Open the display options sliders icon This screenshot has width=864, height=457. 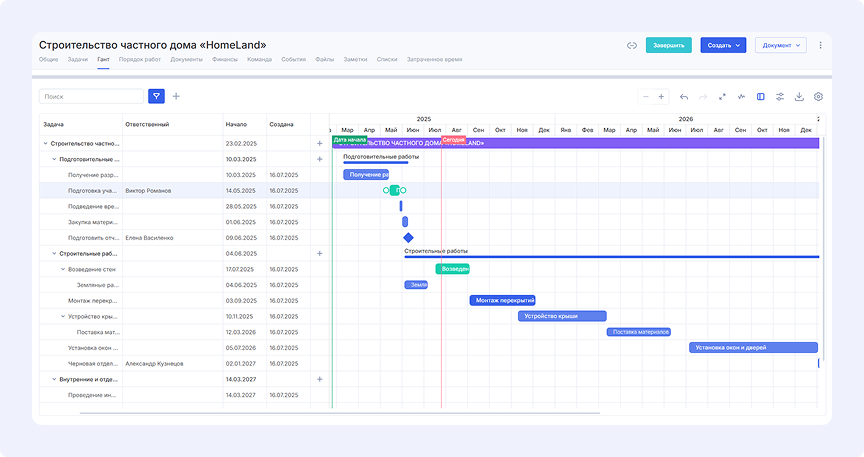pyautogui.click(x=780, y=97)
